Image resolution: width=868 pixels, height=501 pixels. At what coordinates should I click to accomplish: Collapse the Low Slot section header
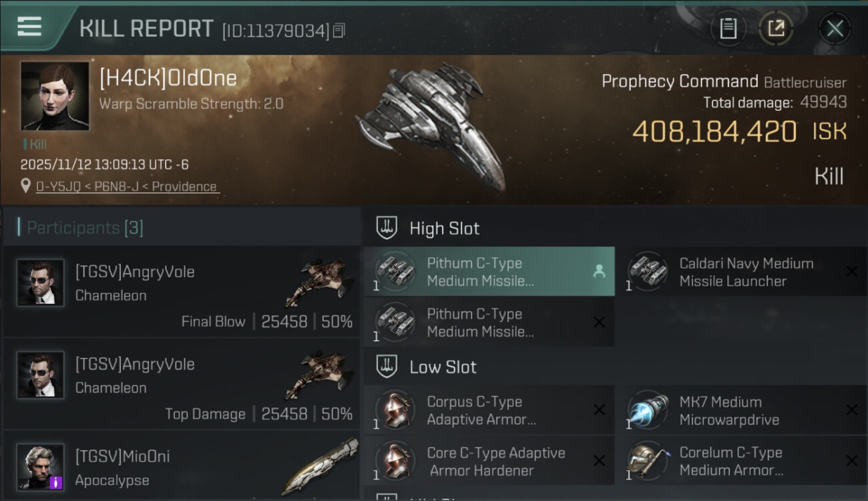click(614, 367)
